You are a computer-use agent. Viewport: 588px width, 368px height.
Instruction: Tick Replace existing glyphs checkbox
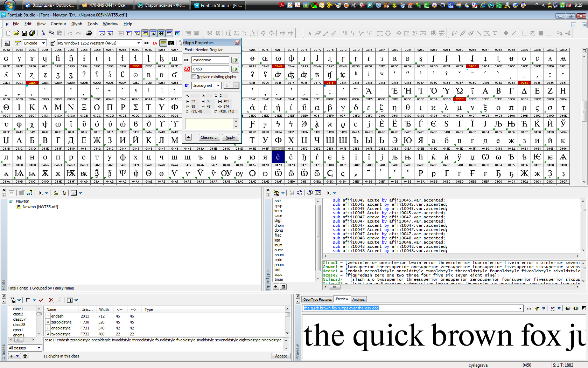pos(194,77)
